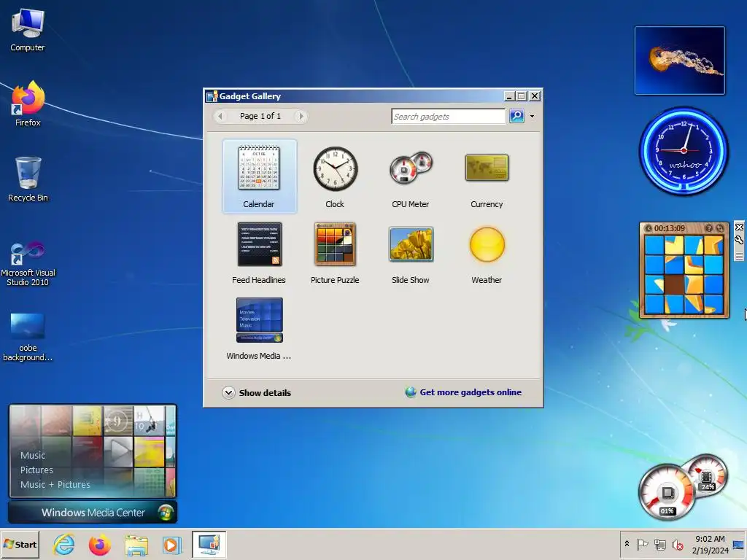Image resolution: width=747 pixels, height=560 pixels.
Task: Open the Get more gadgets online link
Action: 471,392
